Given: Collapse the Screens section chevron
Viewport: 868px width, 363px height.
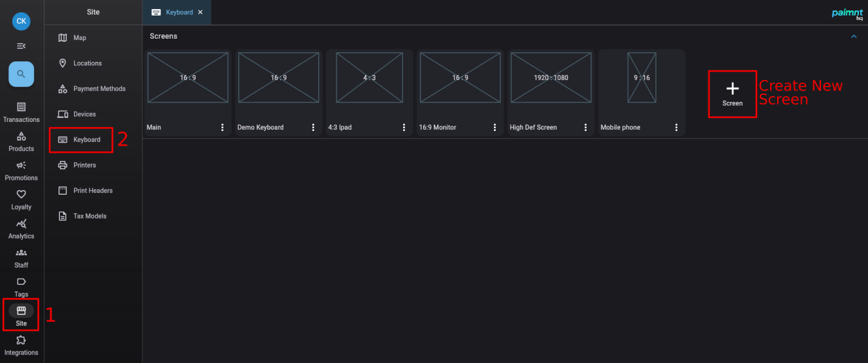Looking at the screenshot, I should pyautogui.click(x=854, y=37).
